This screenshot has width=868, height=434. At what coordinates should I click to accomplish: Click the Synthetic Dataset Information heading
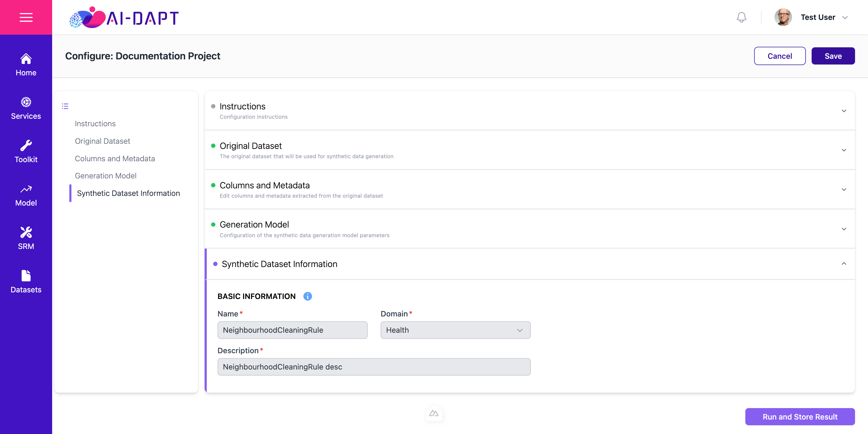(x=279, y=264)
